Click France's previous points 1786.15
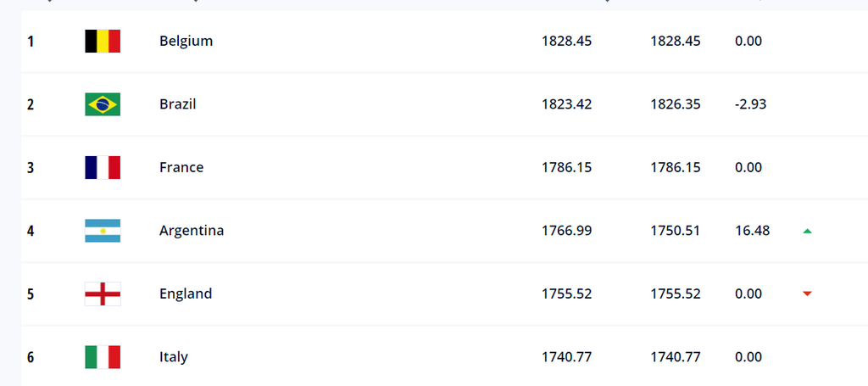 [x=675, y=167]
